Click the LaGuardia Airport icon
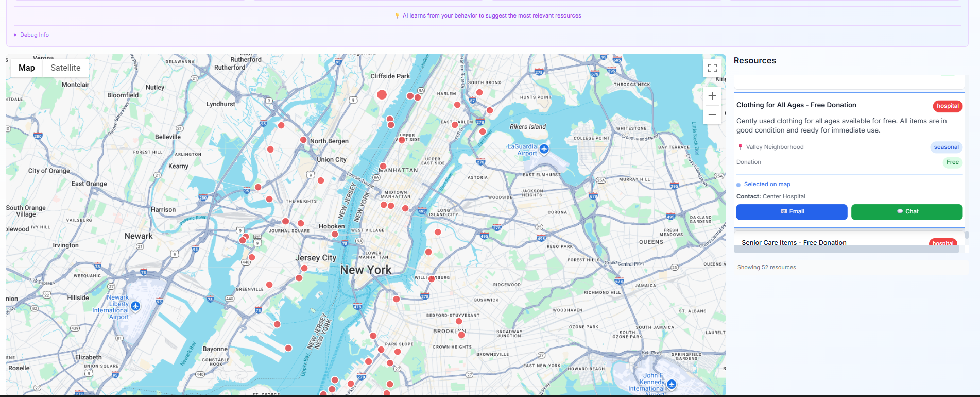Viewport: 980px width, 397px height. tap(544, 149)
